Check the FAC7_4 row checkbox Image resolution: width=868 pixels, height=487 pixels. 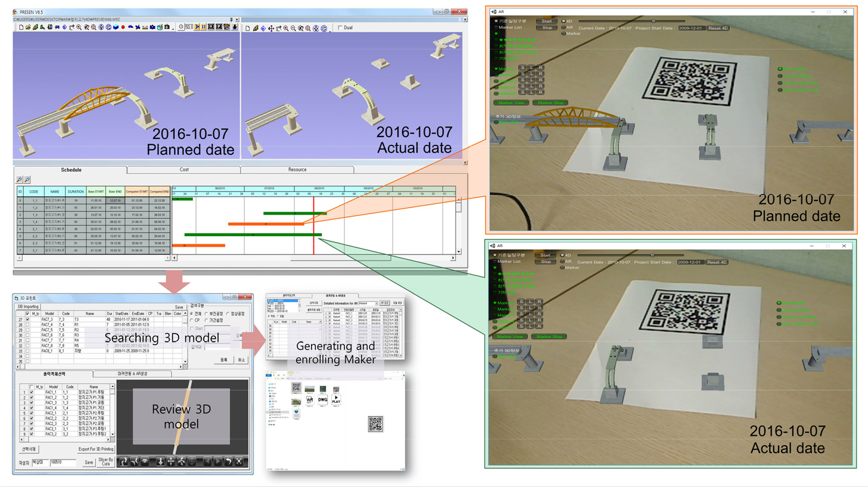(x=27, y=324)
